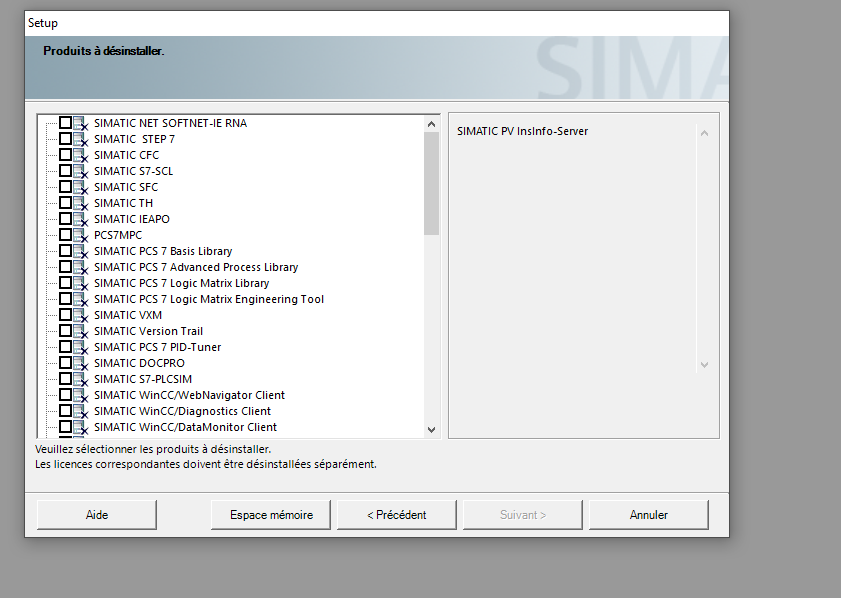This screenshot has height=598, width=841.
Task: Check the SIMATIC NET SOFTNET-IE RNA checkbox
Action: coord(65,123)
